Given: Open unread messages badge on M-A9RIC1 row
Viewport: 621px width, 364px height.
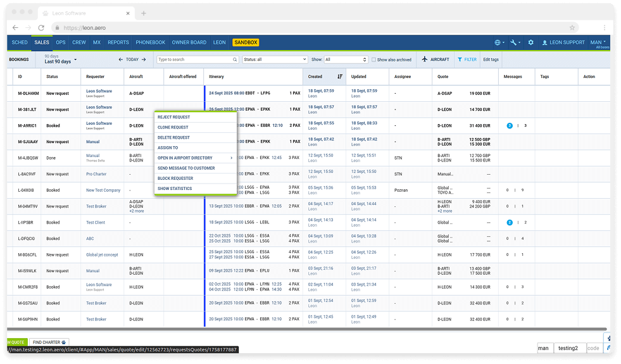Looking at the screenshot, I should click(510, 125).
